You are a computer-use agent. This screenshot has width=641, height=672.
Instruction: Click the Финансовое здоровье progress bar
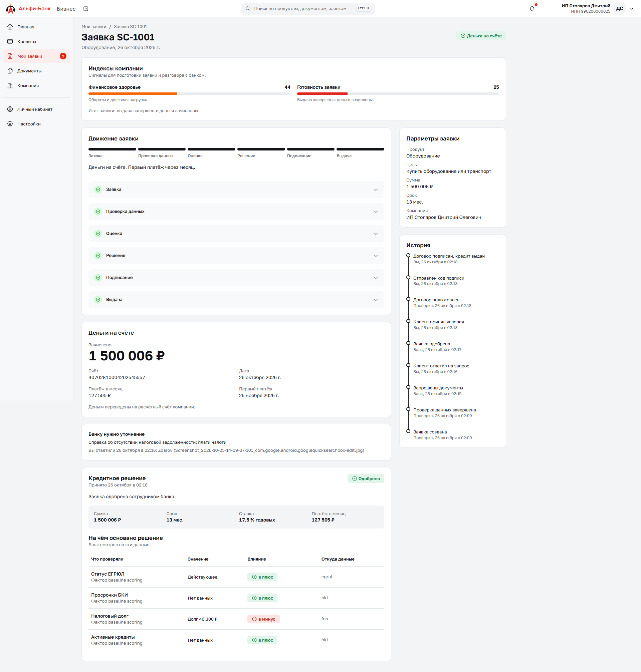click(189, 93)
